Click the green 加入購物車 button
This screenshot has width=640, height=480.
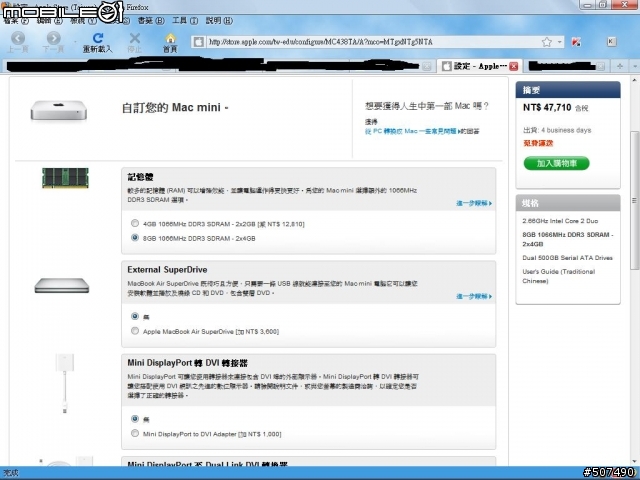pos(556,163)
